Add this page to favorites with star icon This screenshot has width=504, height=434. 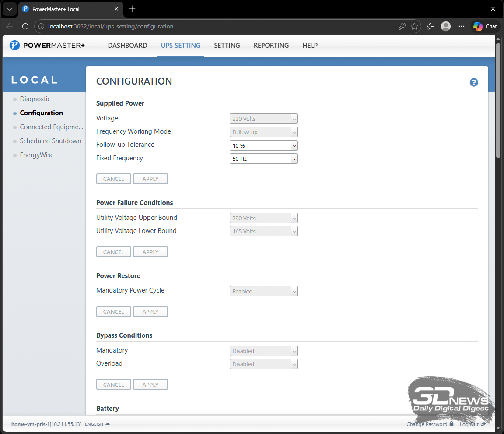(414, 26)
